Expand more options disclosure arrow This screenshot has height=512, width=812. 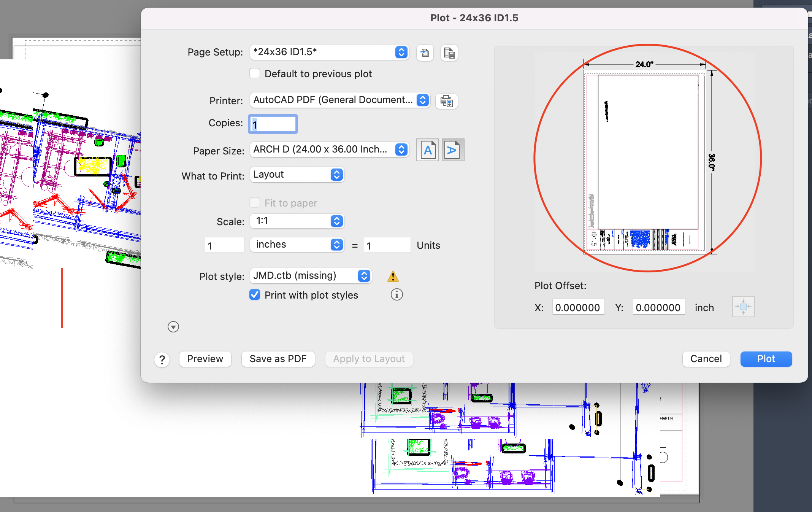coord(173,327)
